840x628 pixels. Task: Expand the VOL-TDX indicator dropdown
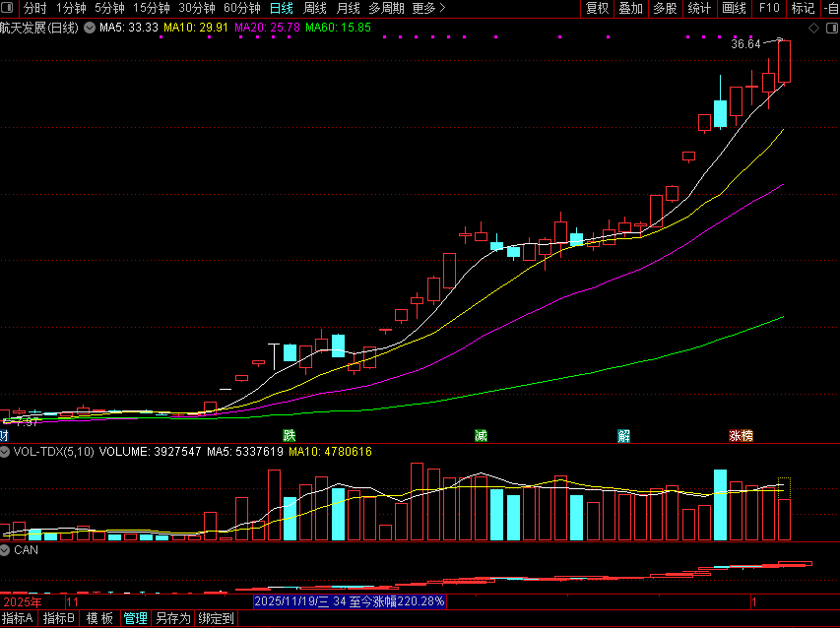5,452
